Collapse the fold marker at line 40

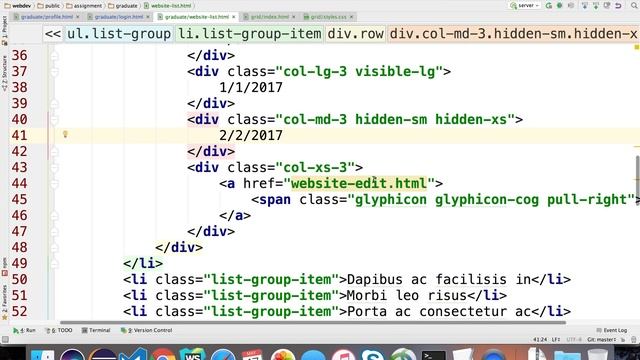point(54,120)
